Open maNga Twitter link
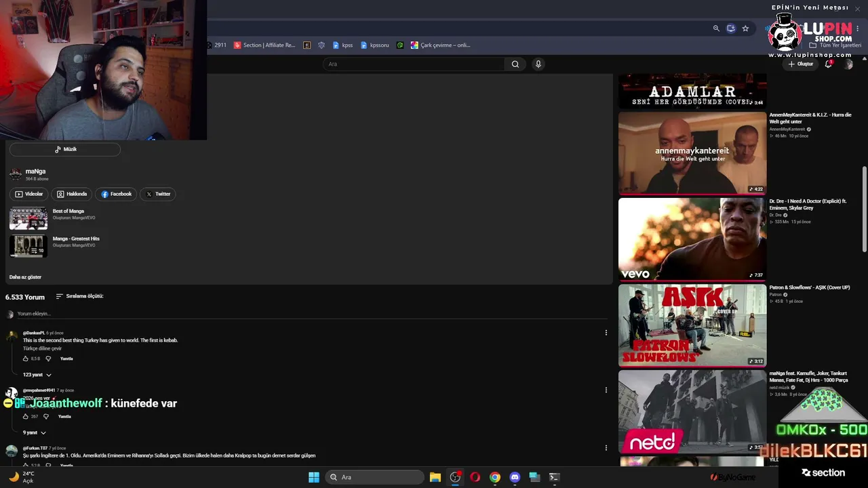868x488 pixels. pyautogui.click(x=158, y=194)
